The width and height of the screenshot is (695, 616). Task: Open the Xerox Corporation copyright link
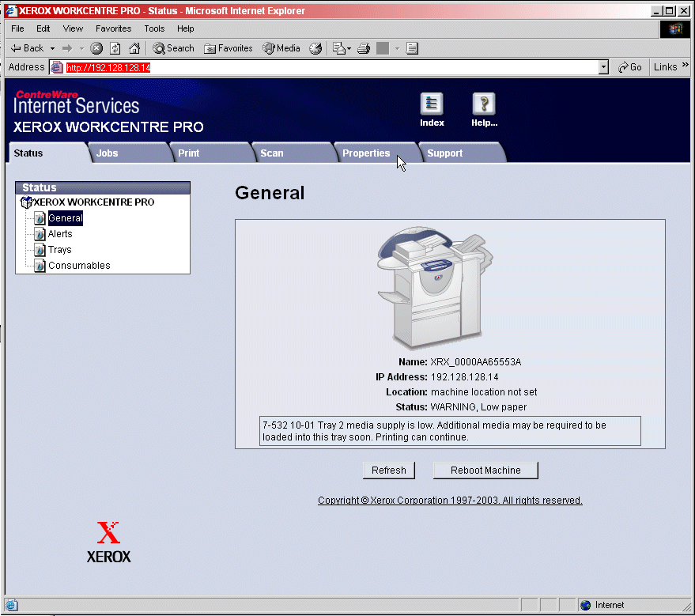(x=449, y=500)
